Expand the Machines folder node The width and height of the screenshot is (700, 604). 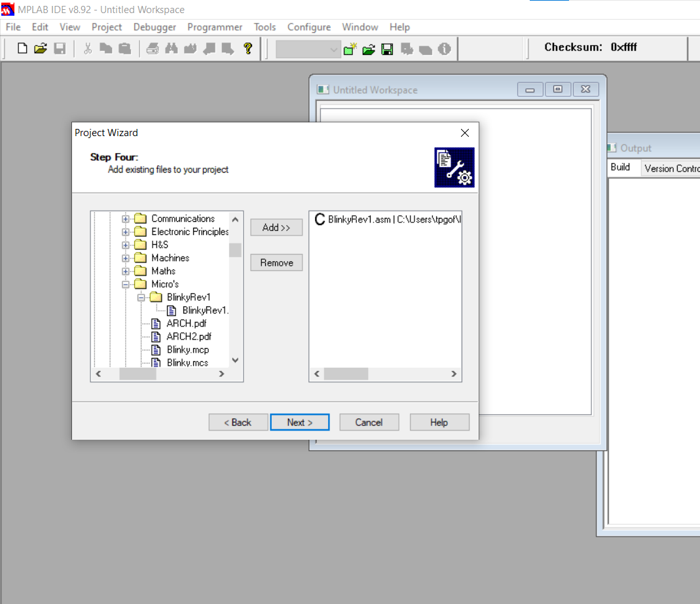pos(126,258)
